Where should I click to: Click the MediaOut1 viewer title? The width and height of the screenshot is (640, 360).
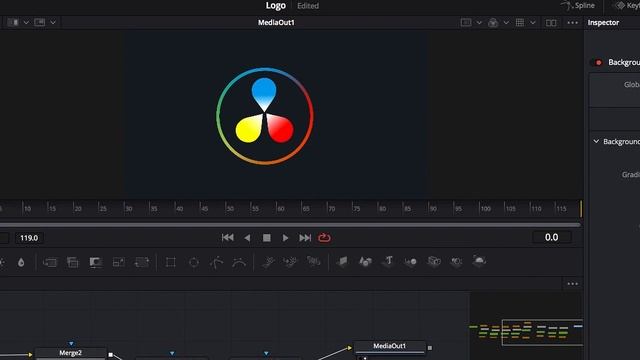[276, 22]
